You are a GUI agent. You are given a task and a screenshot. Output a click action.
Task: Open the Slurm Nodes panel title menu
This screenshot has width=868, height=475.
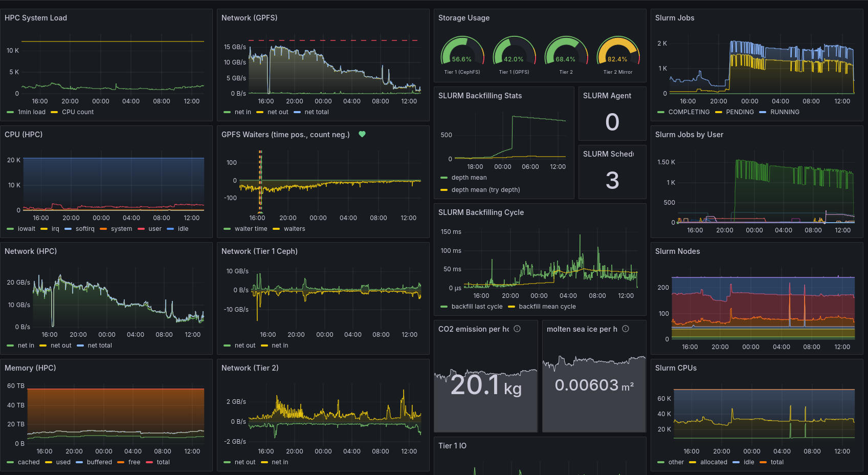point(678,251)
